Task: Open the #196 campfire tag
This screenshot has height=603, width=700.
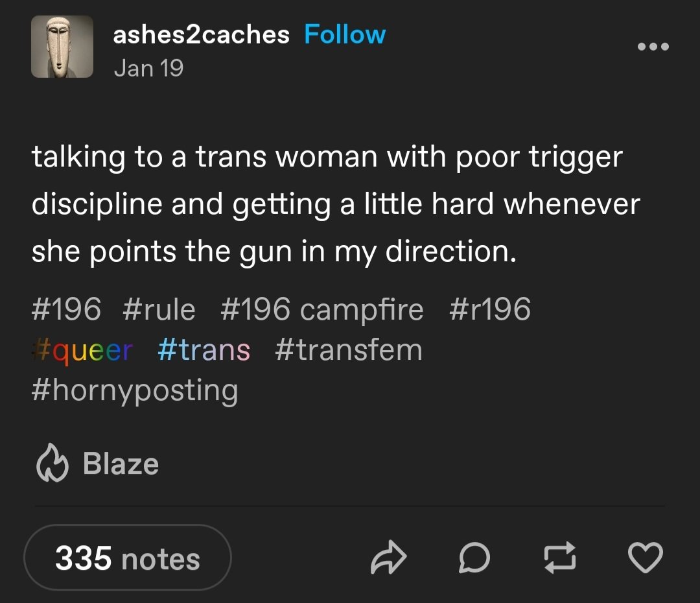Action: [x=322, y=309]
